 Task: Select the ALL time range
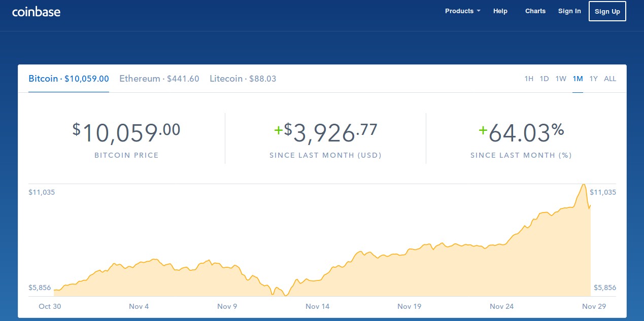[610, 79]
